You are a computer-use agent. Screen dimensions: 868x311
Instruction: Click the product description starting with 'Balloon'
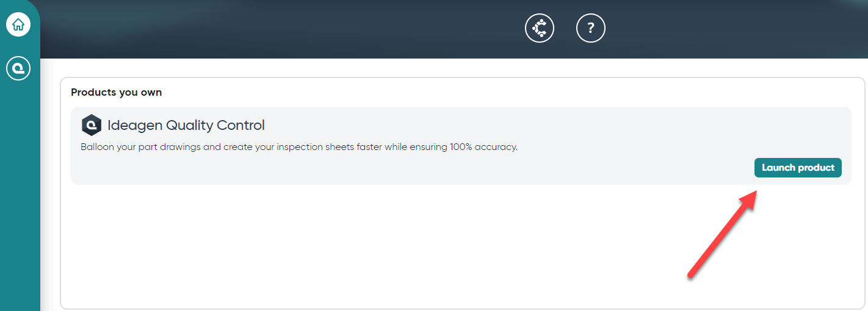(299, 147)
